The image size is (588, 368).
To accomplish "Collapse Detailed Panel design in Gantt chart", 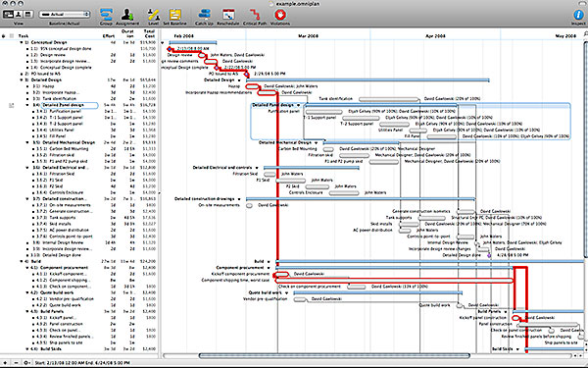I will coord(299,105).
